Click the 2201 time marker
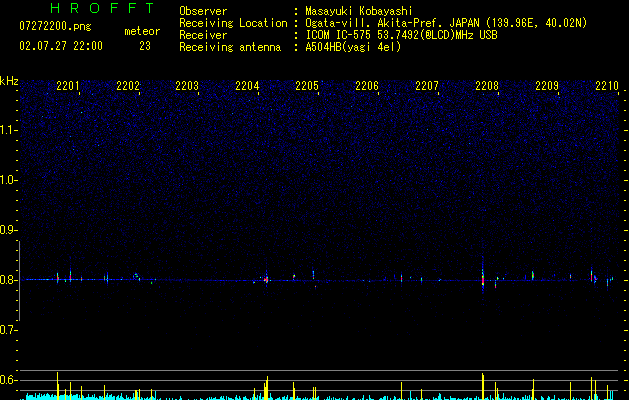The height and width of the screenshot is (400, 629). tap(68, 85)
